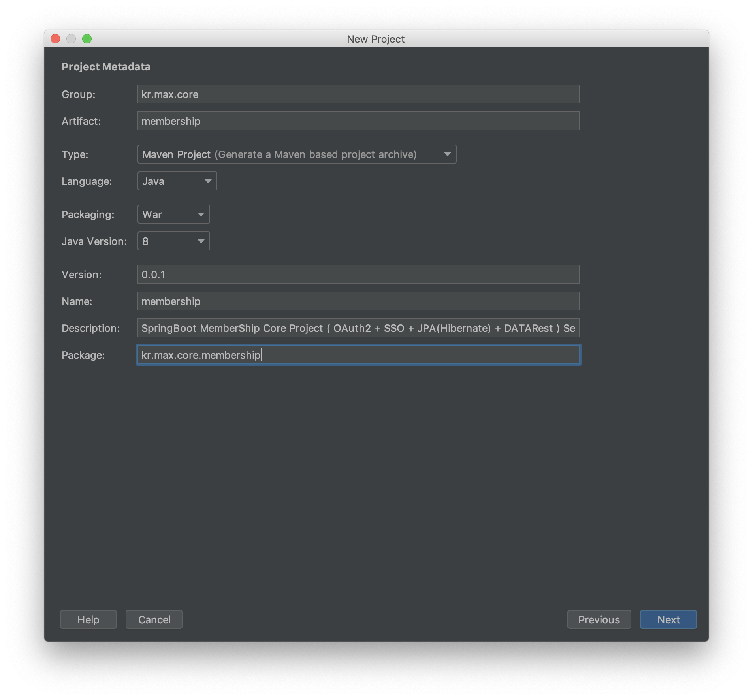Click the Help button

point(88,619)
